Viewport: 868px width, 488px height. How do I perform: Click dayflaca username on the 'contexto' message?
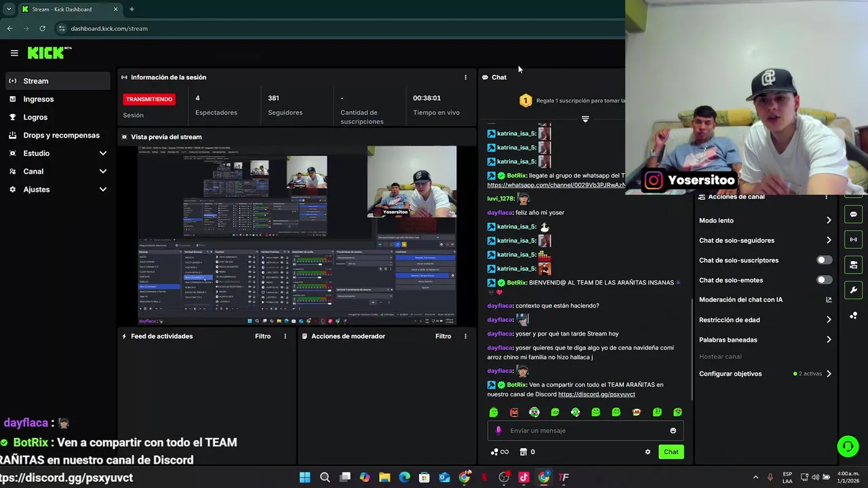coord(500,306)
